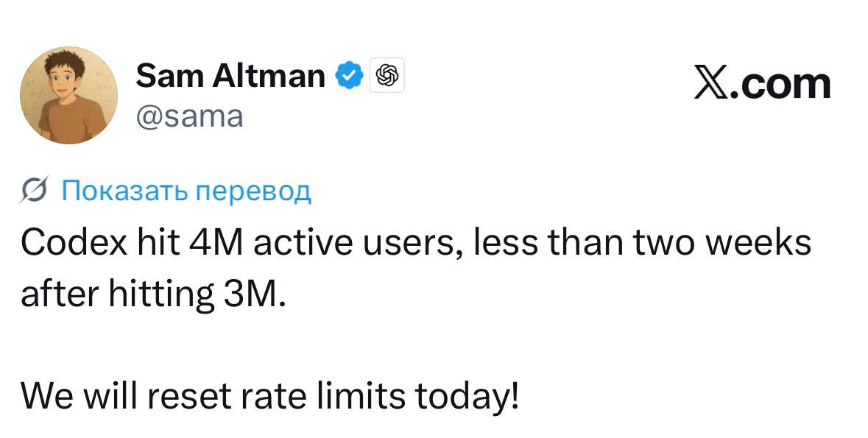Screen dimensions: 868x438
Task: Open the Sam Altman display name
Action: 230,75
